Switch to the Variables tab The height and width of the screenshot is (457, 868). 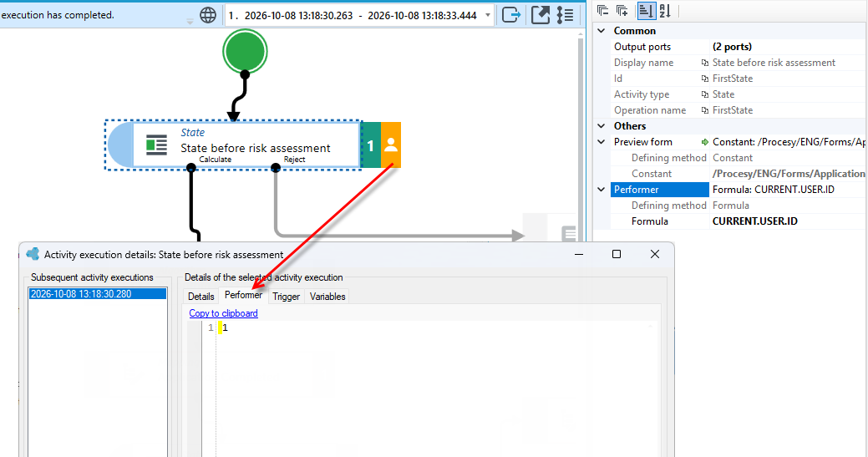click(x=327, y=297)
